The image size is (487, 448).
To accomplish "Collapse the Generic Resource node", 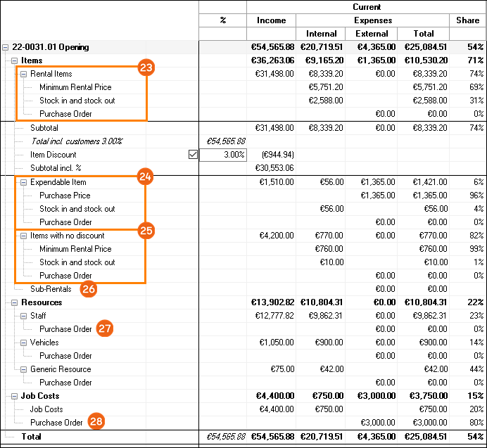I will pyautogui.click(x=24, y=369).
